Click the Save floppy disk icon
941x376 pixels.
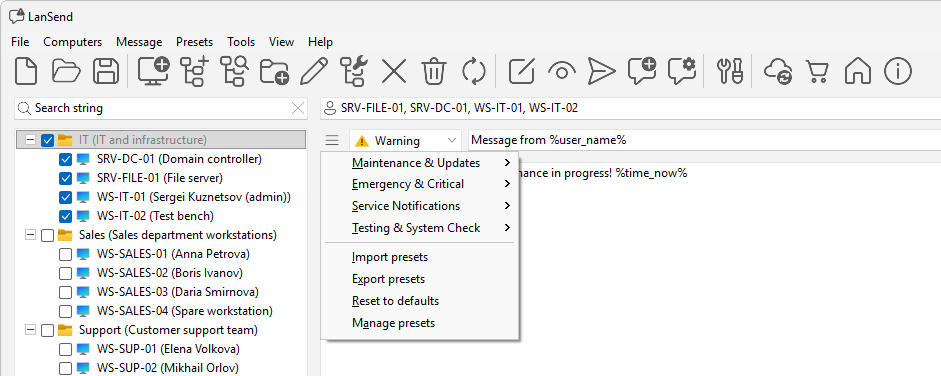(x=106, y=71)
